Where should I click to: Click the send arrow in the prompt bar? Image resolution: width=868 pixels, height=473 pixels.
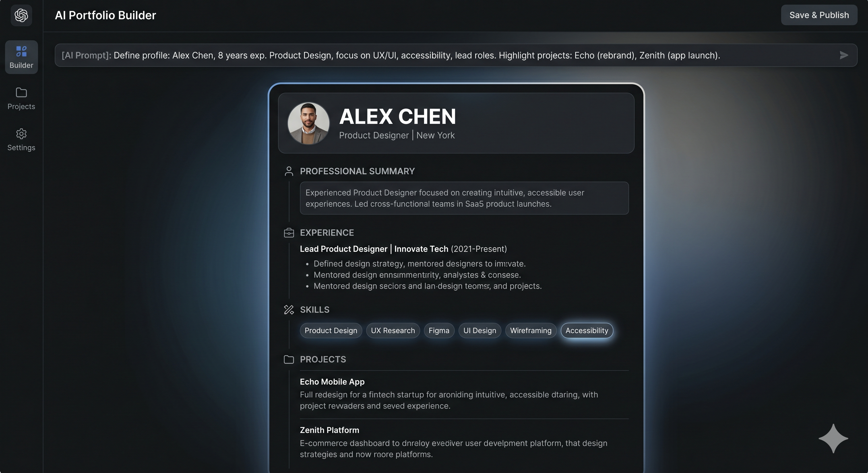point(843,55)
